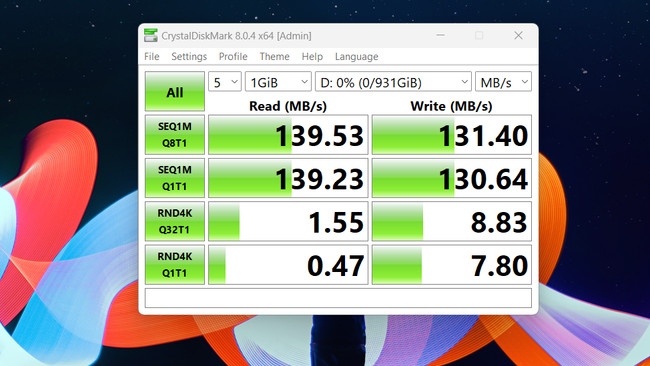Click the 7.80 write result

[452, 264]
